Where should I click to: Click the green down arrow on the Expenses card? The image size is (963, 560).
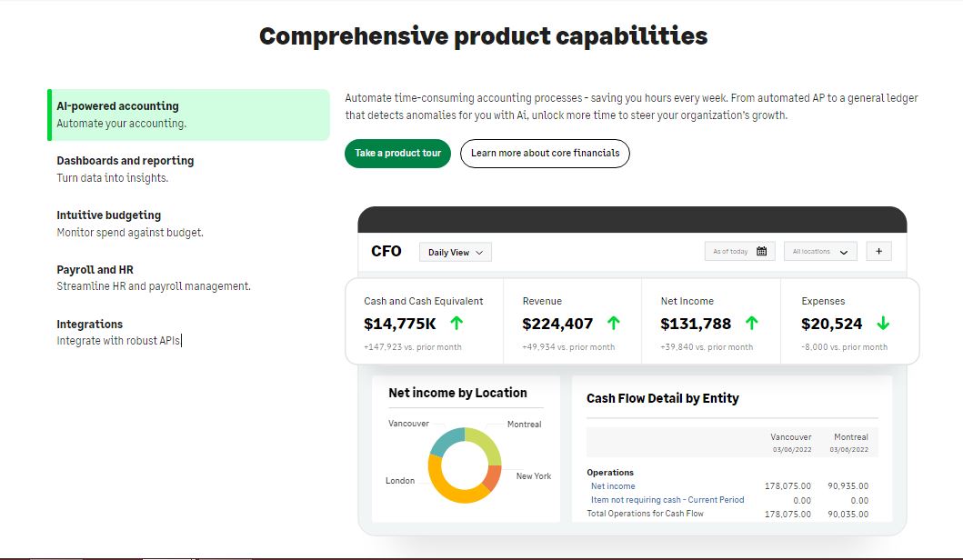pos(880,322)
